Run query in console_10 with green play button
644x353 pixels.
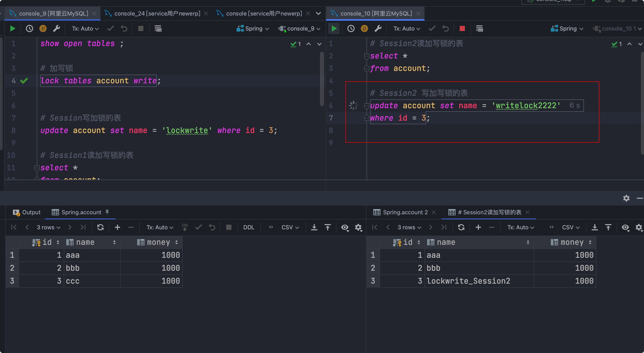(x=334, y=28)
